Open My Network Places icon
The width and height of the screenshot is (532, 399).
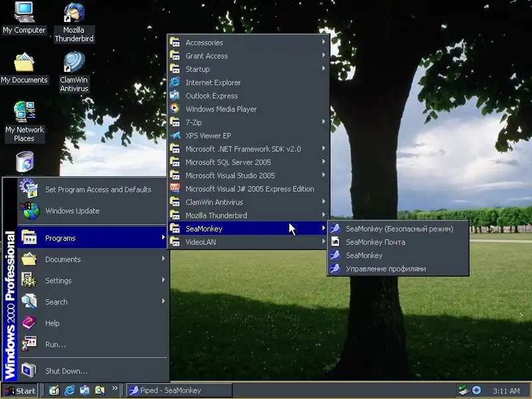coord(24,122)
